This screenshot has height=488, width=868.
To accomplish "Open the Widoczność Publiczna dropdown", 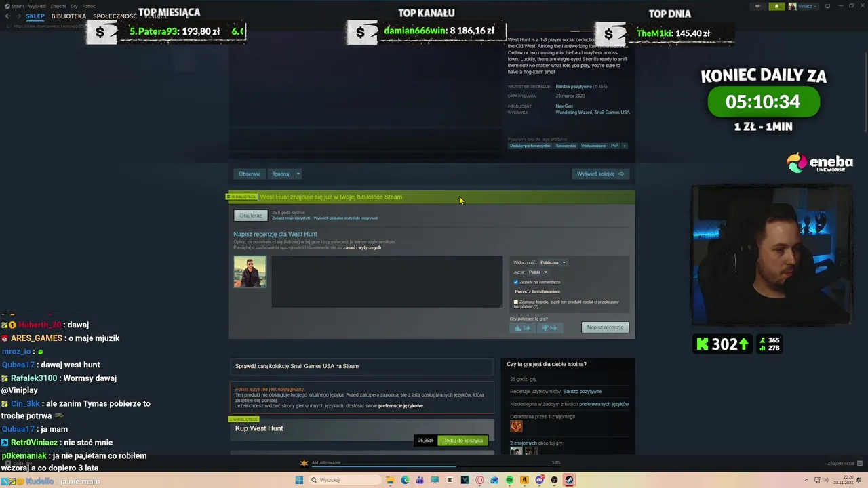I will (x=553, y=262).
